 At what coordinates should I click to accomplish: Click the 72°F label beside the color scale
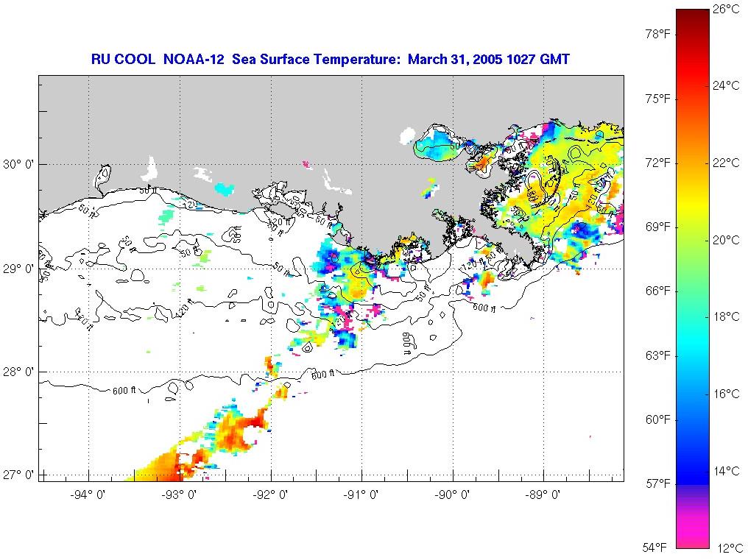[x=658, y=163]
